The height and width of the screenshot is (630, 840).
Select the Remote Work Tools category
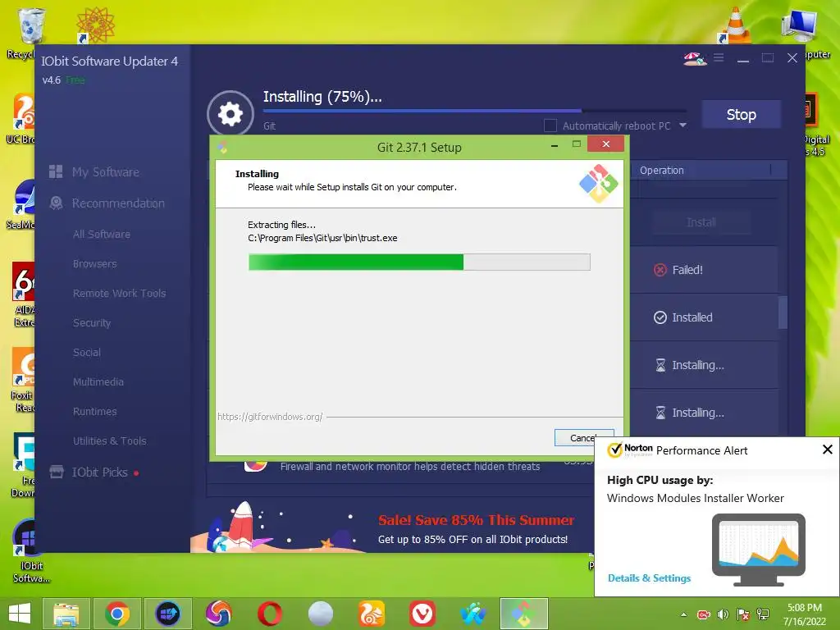[x=119, y=293]
